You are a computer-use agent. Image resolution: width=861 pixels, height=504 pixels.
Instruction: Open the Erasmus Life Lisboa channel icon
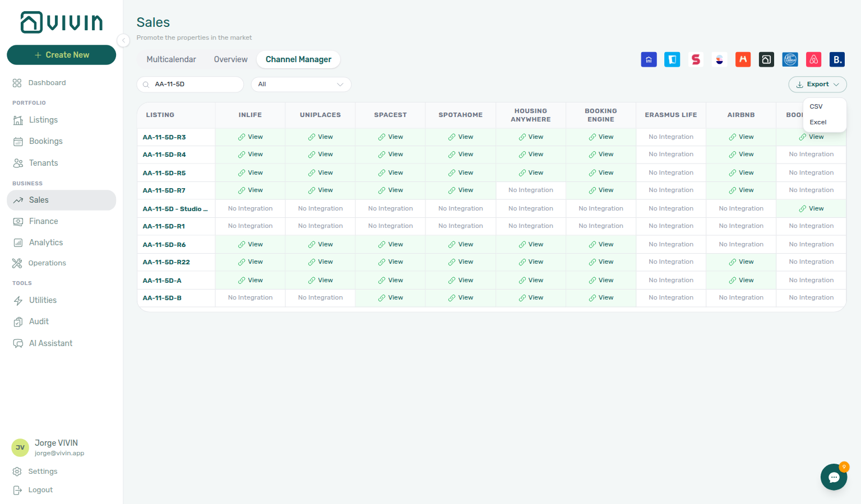coord(790,59)
